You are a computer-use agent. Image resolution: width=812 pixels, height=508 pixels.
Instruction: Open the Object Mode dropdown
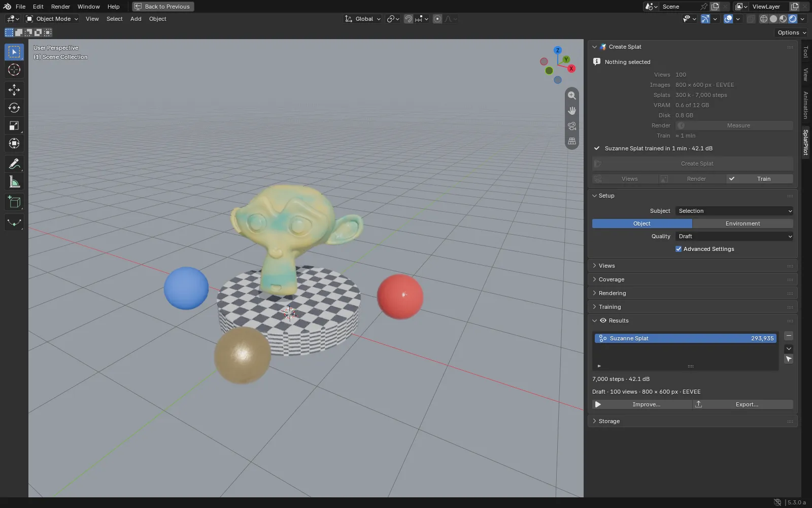click(x=52, y=19)
